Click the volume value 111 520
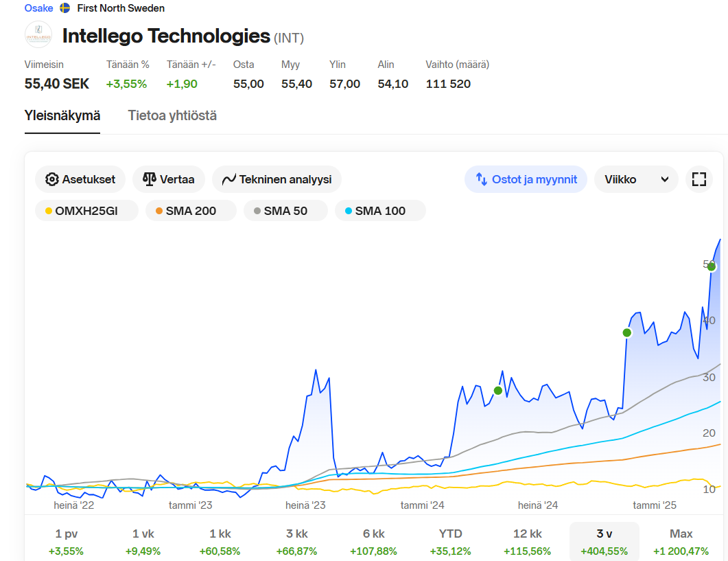The image size is (728, 561). [x=449, y=84]
